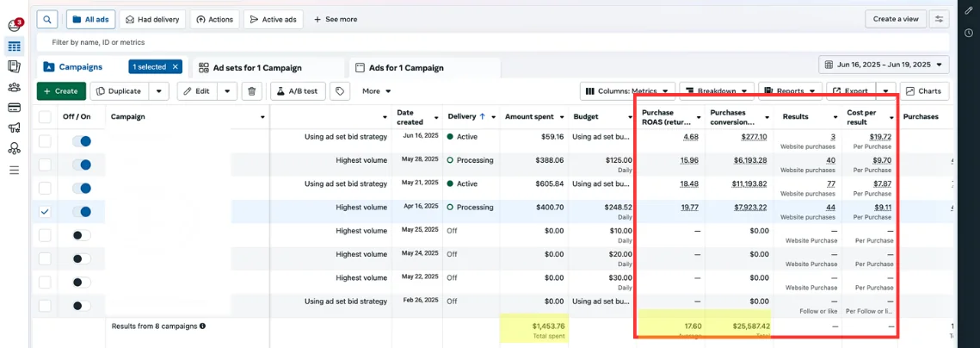This screenshot has height=348, width=980.
Task: Click See more views
Action: tap(336, 20)
